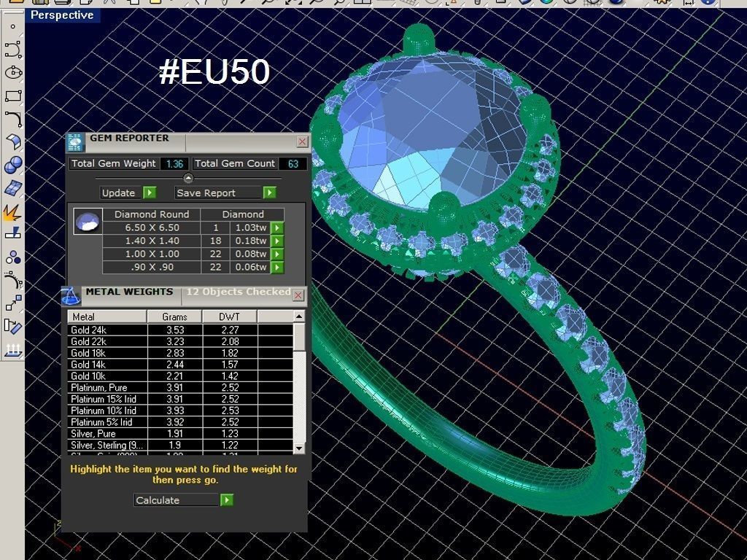The image size is (747, 560).
Task: Select the Boolean Union spheres tool
Action: 13,166
